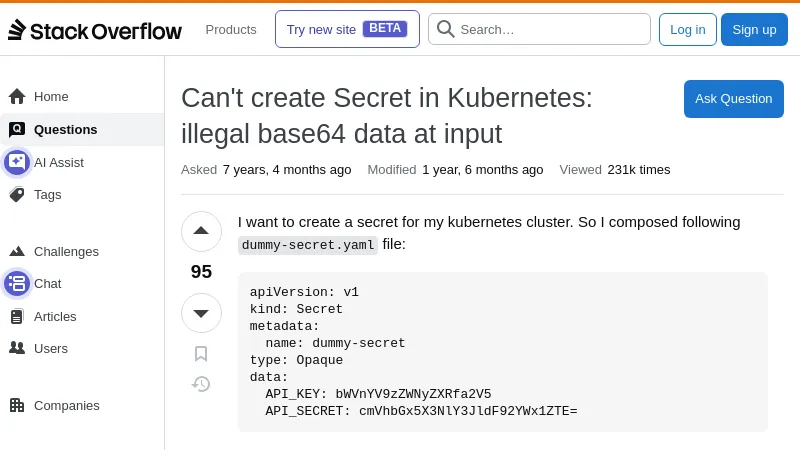Go to Challenges in the sidebar
Image resolution: width=800 pixels, height=450 pixels.
click(66, 252)
